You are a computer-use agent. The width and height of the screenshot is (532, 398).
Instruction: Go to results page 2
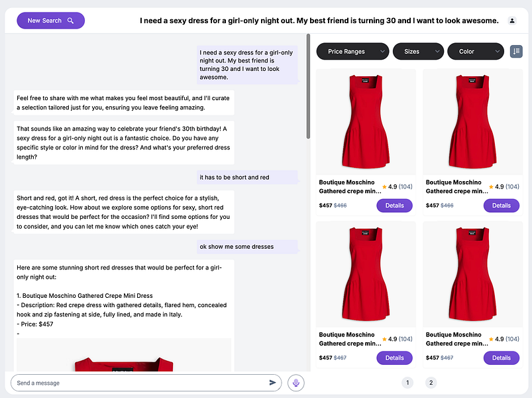431,383
